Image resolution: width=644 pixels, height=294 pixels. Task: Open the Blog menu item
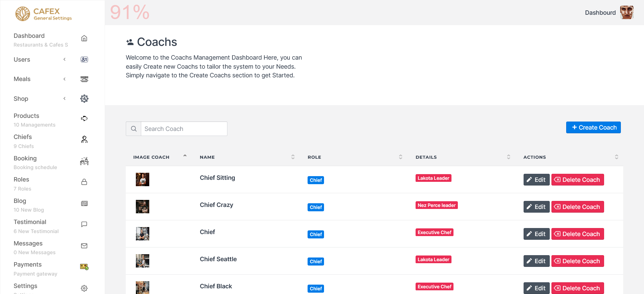[x=20, y=201]
